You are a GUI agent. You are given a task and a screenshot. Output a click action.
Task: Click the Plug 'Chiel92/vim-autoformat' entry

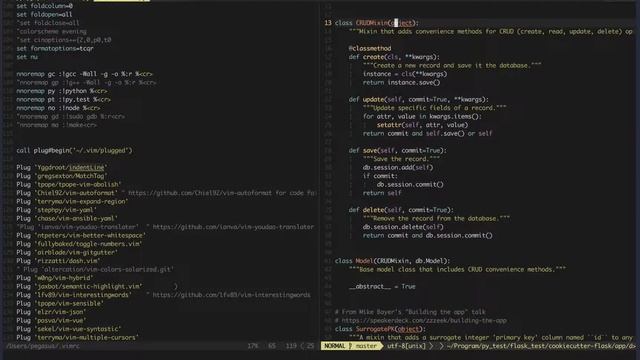pos(67,193)
